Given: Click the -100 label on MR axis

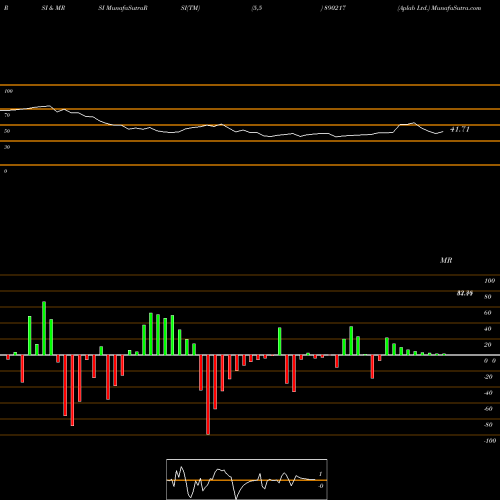Looking at the screenshot, I should click(490, 441).
